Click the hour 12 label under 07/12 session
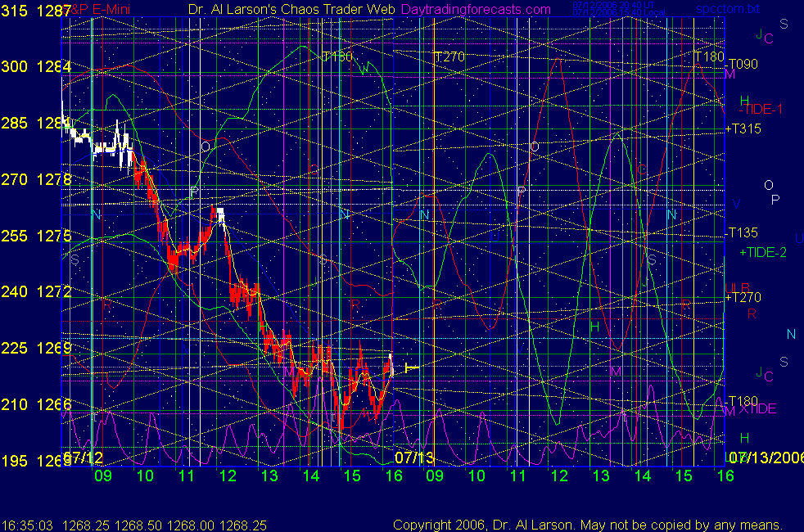The image size is (804, 532). coord(228,476)
